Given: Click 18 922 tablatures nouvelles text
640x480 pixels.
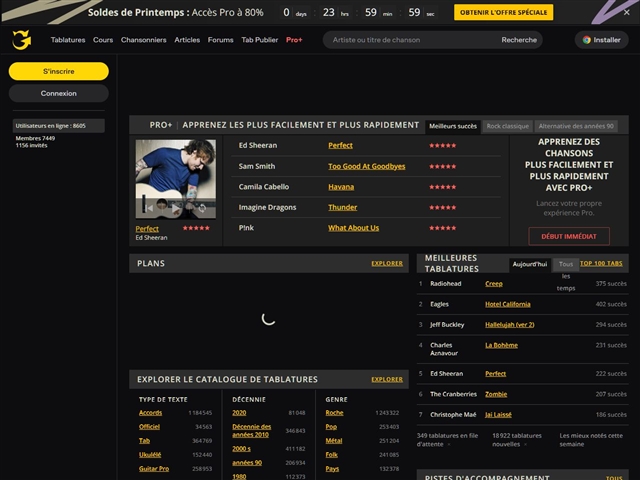Looking at the screenshot, I should [x=517, y=440].
